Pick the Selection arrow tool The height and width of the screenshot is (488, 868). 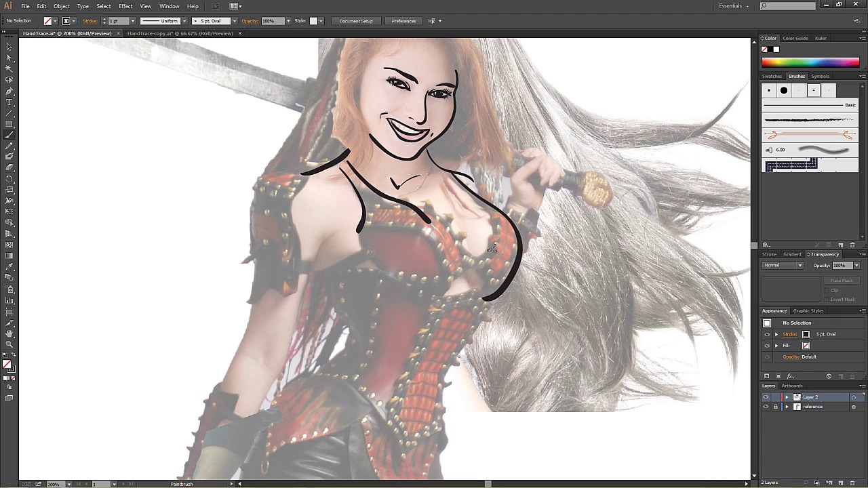coord(9,47)
